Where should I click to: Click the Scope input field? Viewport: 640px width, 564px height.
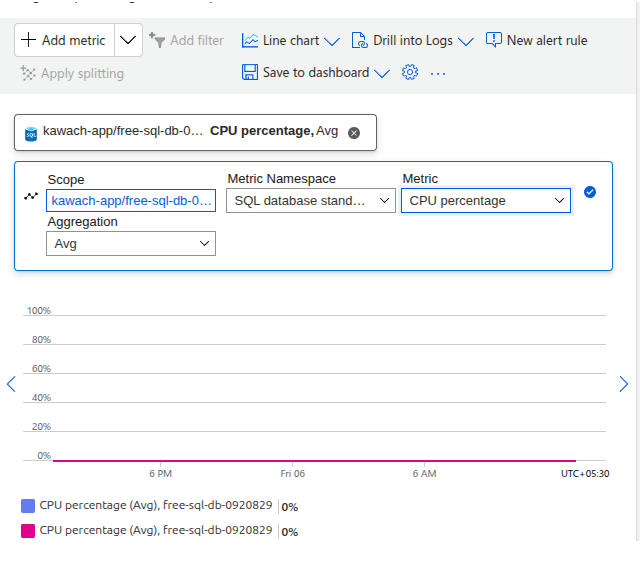[131, 200]
